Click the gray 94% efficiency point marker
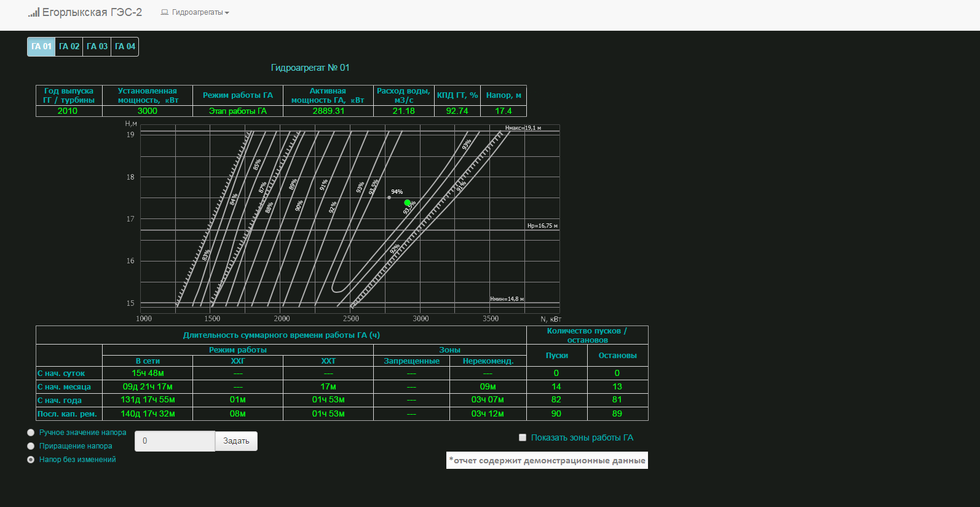 tap(389, 198)
